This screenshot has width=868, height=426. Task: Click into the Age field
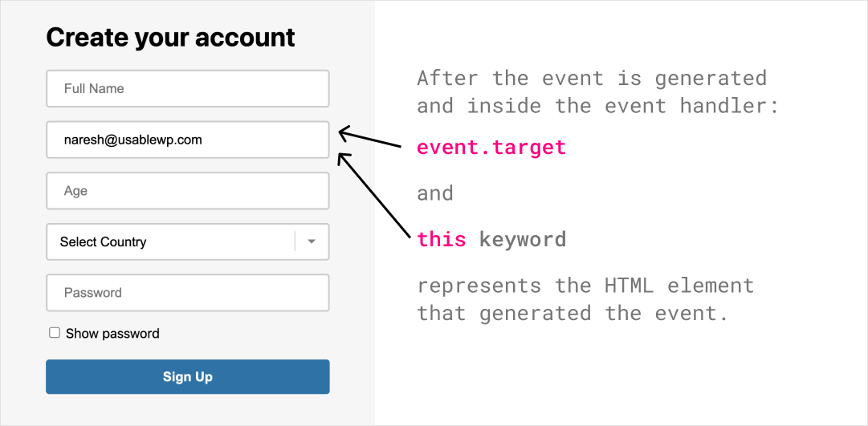[x=188, y=191]
